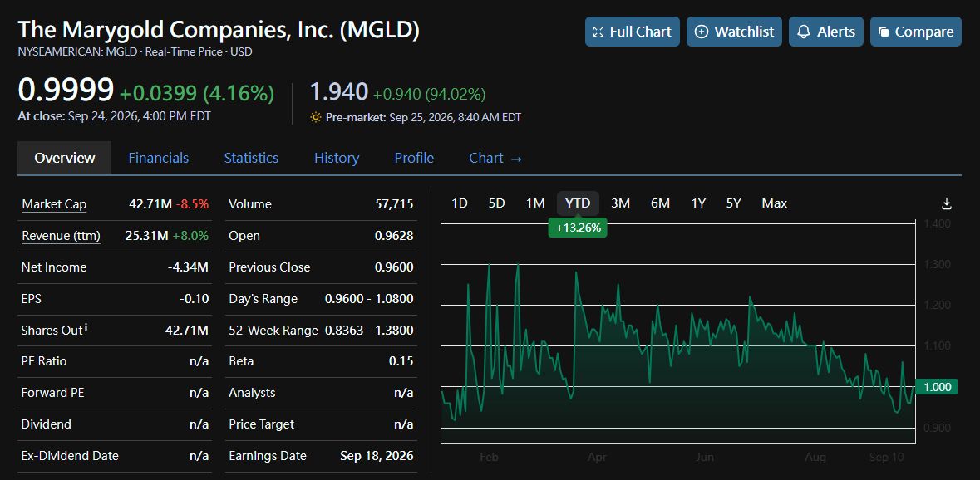The image size is (980, 480).
Task: Click the Analysts label
Action: coord(252,393)
